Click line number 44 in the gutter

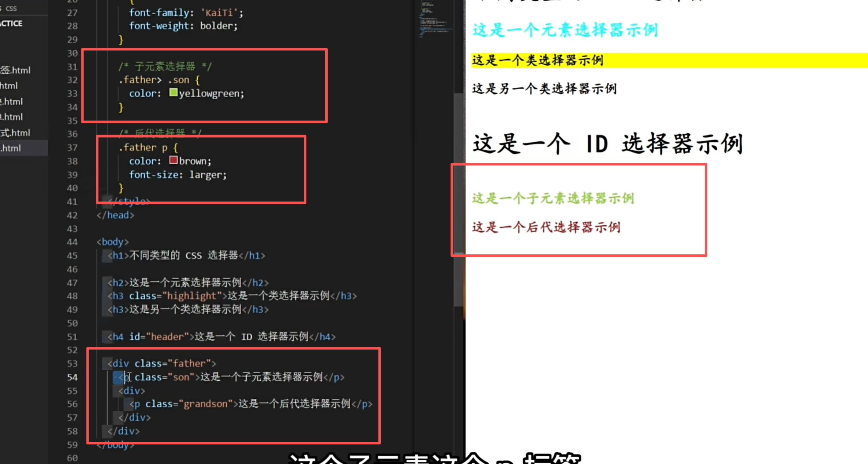click(x=72, y=242)
